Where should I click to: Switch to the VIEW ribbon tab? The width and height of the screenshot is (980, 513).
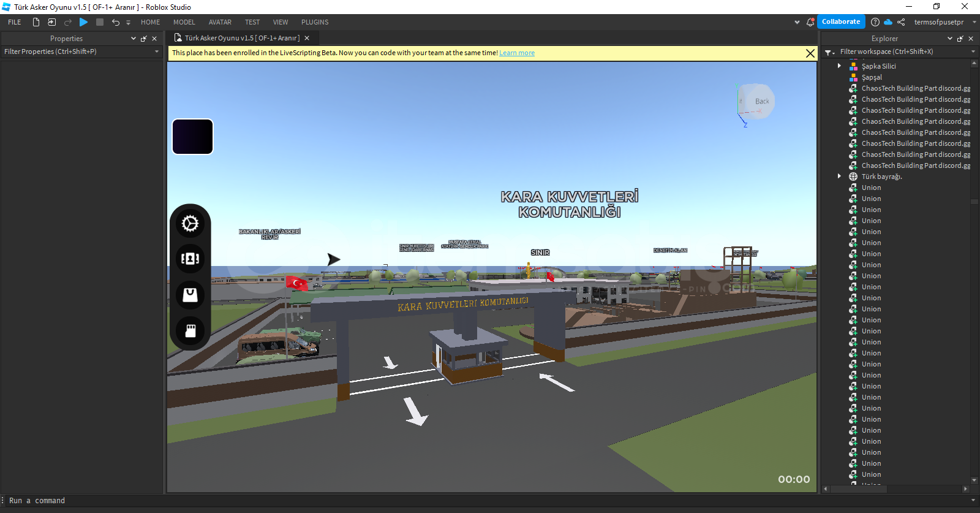pos(281,22)
